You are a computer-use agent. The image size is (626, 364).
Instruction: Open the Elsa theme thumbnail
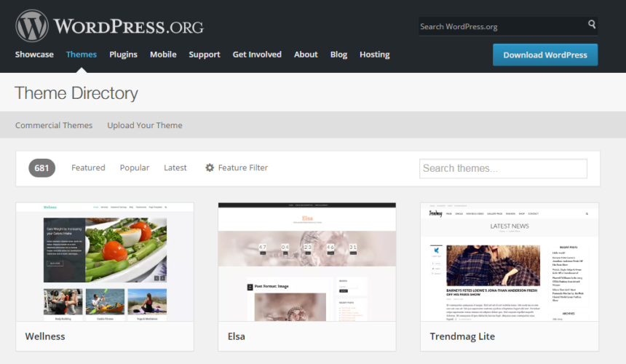tap(307, 262)
